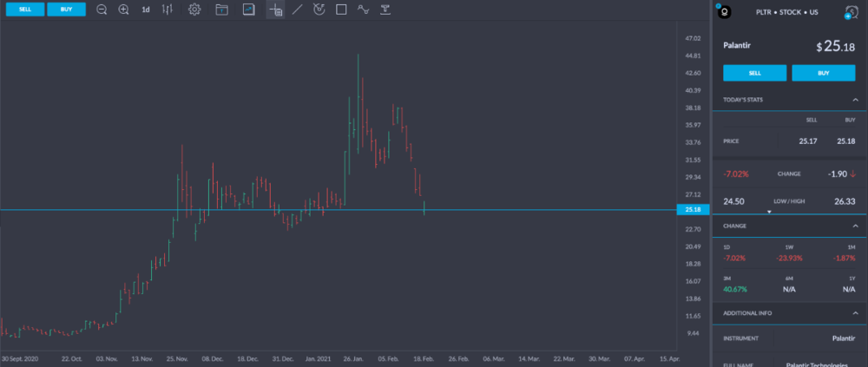This screenshot has width=868, height=367.
Task: Zoom out the chart with minus magnifier
Action: 102,10
